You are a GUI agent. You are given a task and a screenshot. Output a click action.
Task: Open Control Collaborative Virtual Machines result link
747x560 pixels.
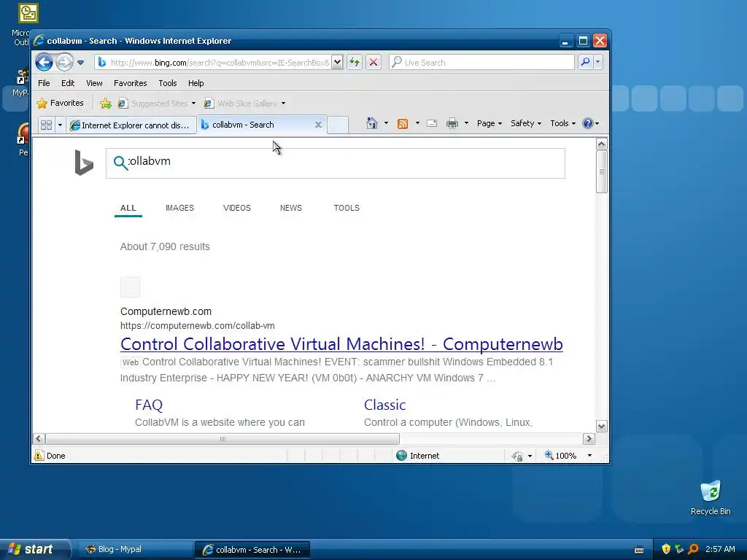click(x=341, y=344)
